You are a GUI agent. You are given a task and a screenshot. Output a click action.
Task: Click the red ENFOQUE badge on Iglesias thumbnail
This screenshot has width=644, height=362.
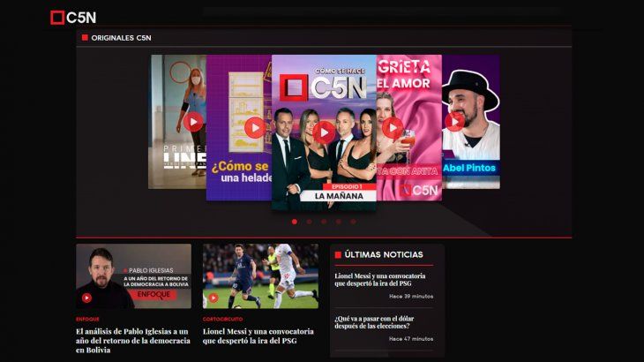click(153, 295)
